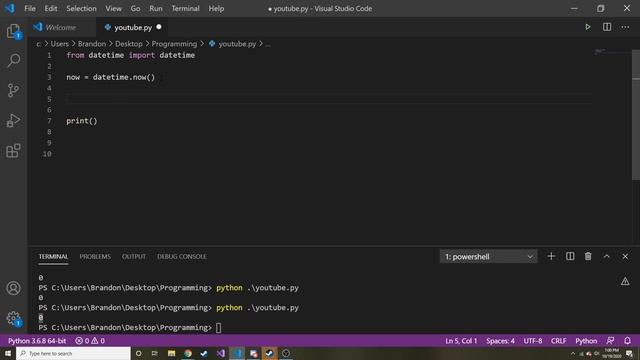The width and height of the screenshot is (640, 360).
Task: Change encoding via UTF-8 status item
Action: coord(533,340)
